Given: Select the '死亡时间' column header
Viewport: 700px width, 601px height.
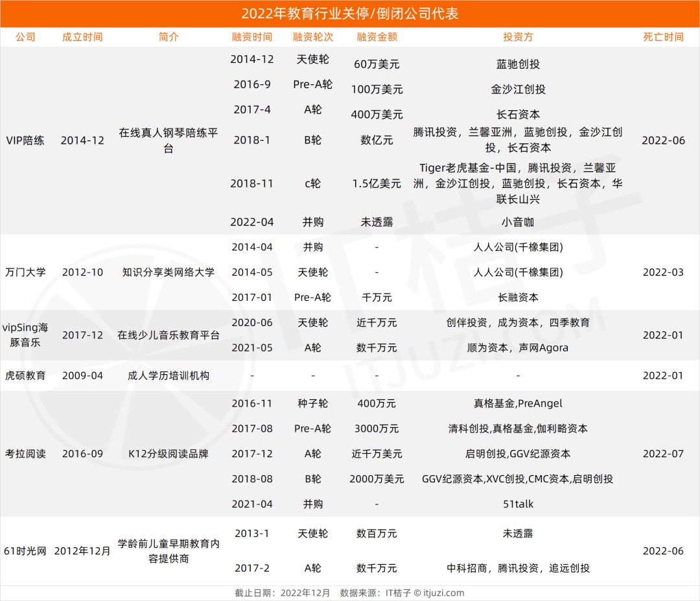Looking at the screenshot, I should [x=663, y=37].
